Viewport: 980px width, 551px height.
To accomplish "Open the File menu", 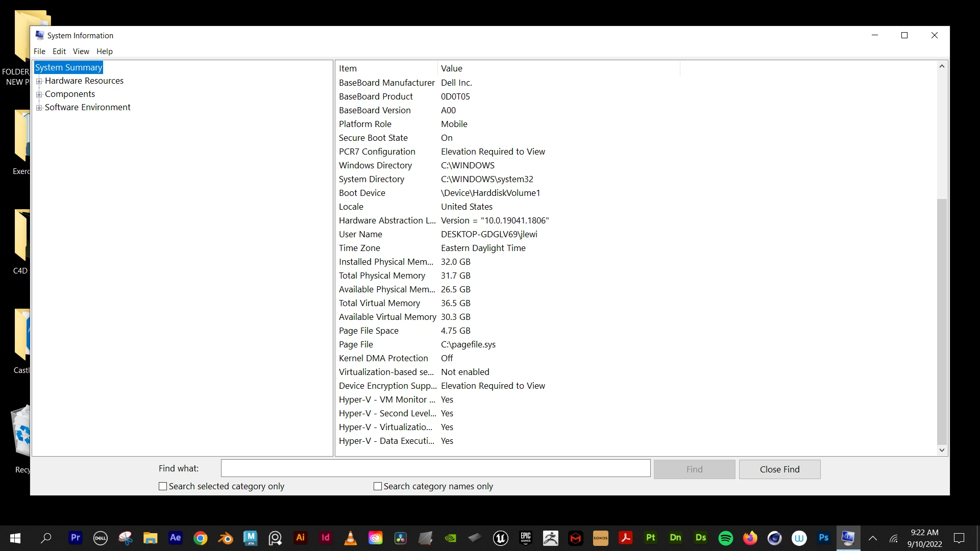I will pyautogui.click(x=39, y=52).
